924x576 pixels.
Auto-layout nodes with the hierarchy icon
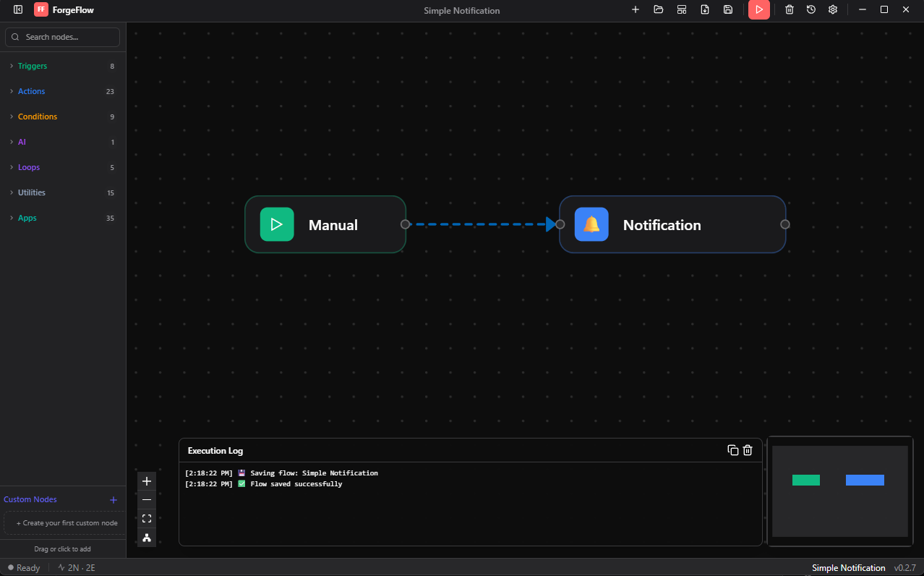(x=146, y=538)
